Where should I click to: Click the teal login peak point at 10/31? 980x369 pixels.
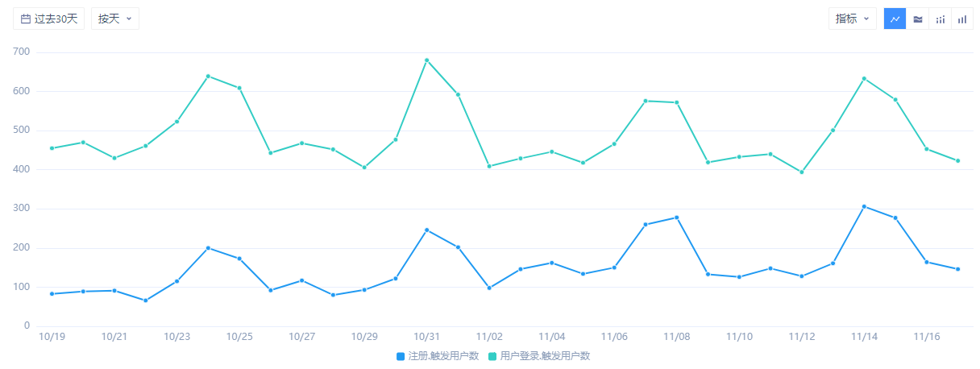pos(426,60)
